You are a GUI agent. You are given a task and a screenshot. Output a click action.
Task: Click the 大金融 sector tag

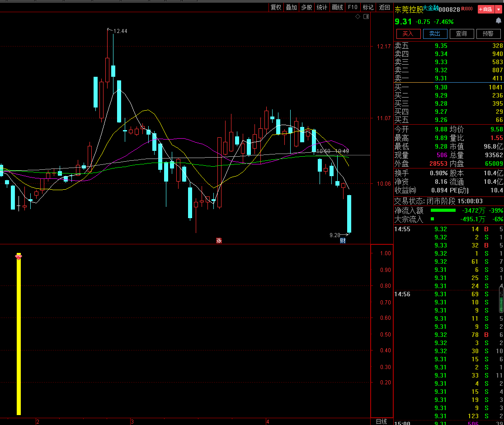[430, 8]
